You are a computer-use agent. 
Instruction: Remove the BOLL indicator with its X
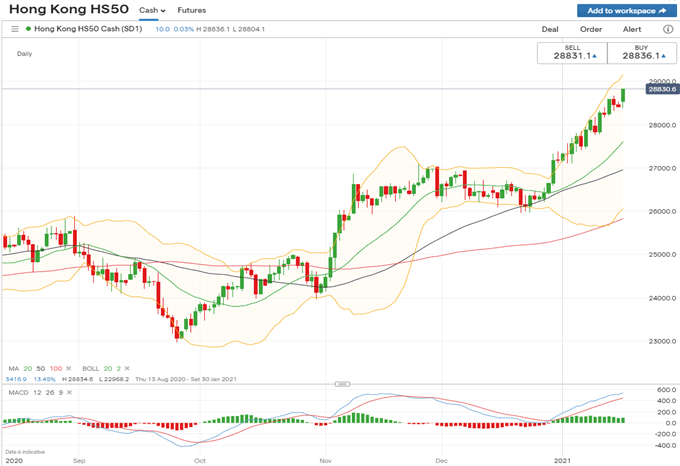pyautogui.click(x=127, y=368)
